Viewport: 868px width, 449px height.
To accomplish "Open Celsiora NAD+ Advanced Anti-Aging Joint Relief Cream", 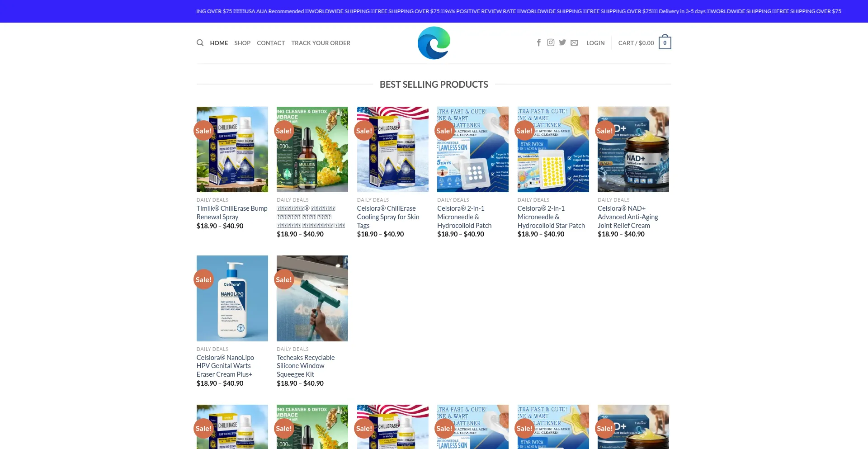I will tap(628, 217).
